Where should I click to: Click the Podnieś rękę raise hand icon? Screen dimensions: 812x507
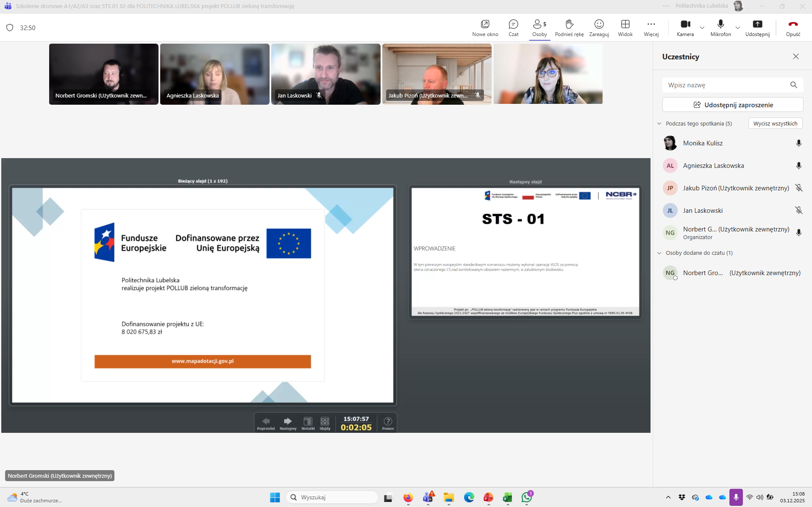569,28
